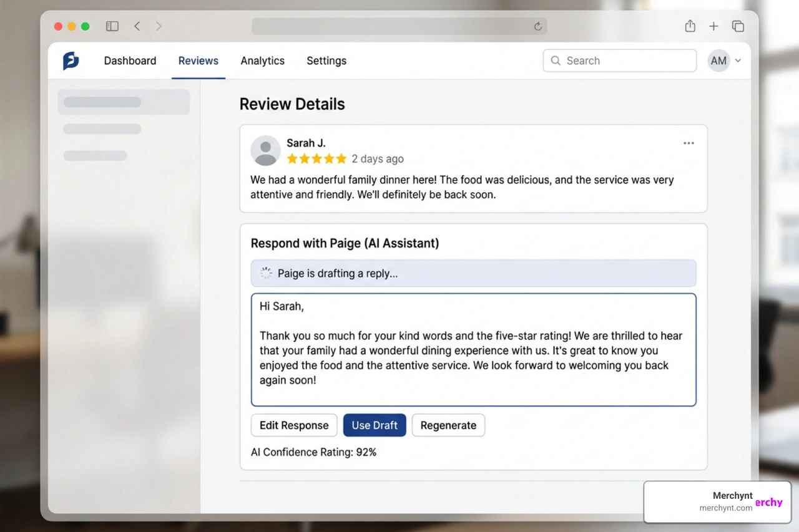This screenshot has width=799, height=532.
Task: Click Regenerate to redraft the reply
Action: pos(448,425)
